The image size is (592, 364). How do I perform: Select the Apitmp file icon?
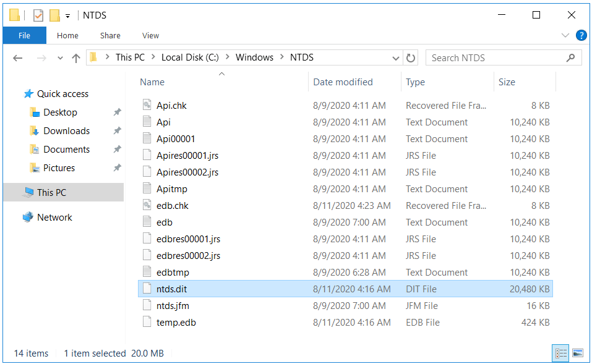point(147,188)
